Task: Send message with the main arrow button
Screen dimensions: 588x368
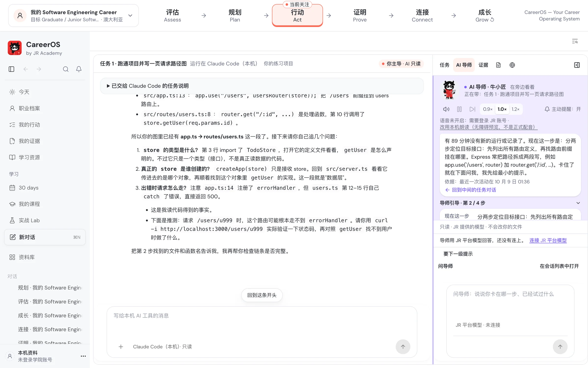Action: pyautogui.click(x=403, y=347)
